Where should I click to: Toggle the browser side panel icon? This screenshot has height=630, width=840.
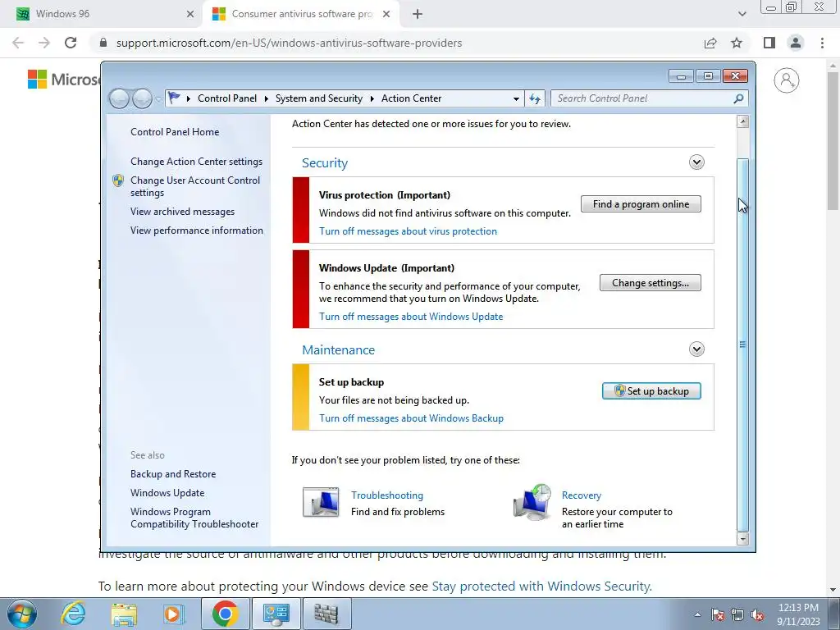coord(769,43)
